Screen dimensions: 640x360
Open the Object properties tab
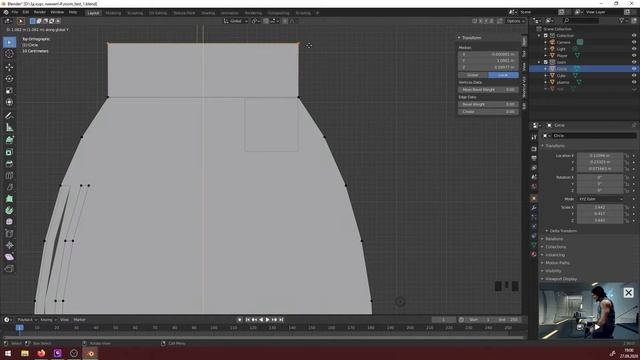[x=534, y=198]
